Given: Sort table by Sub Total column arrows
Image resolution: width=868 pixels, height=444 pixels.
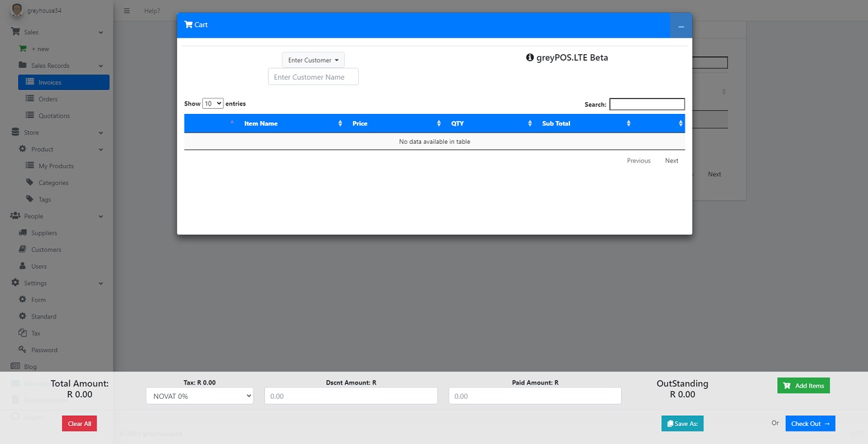Looking at the screenshot, I should [628, 124].
